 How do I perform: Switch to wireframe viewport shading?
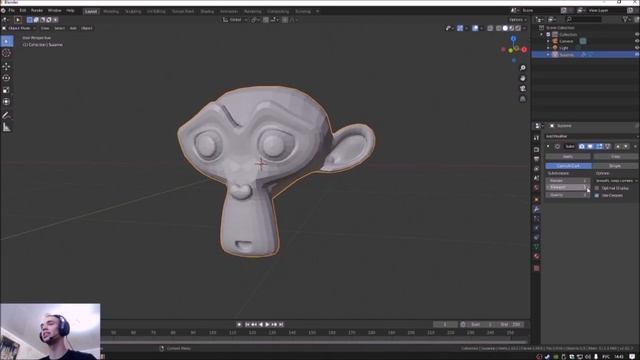tap(498, 28)
